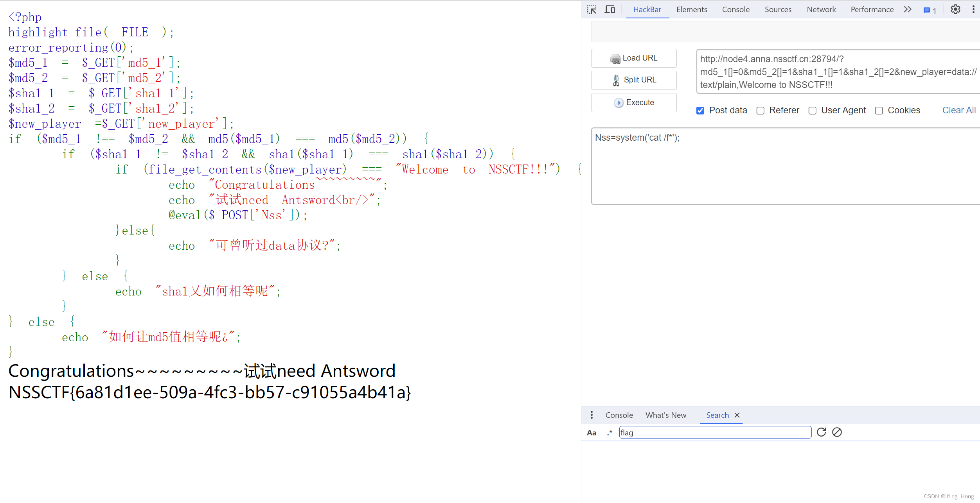Toggle the regular expression search option
This screenshot has height=503, width=980.
pos(610,433)
